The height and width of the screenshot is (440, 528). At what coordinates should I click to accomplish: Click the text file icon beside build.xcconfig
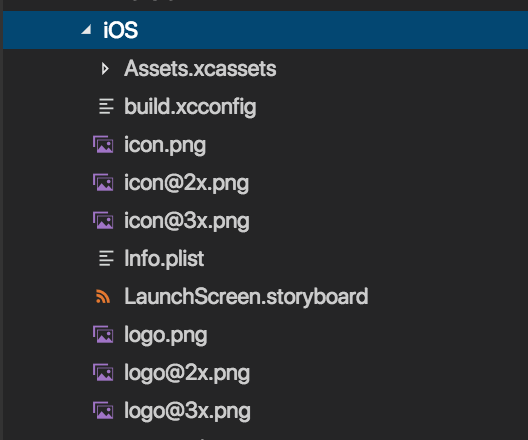(106, 106)
